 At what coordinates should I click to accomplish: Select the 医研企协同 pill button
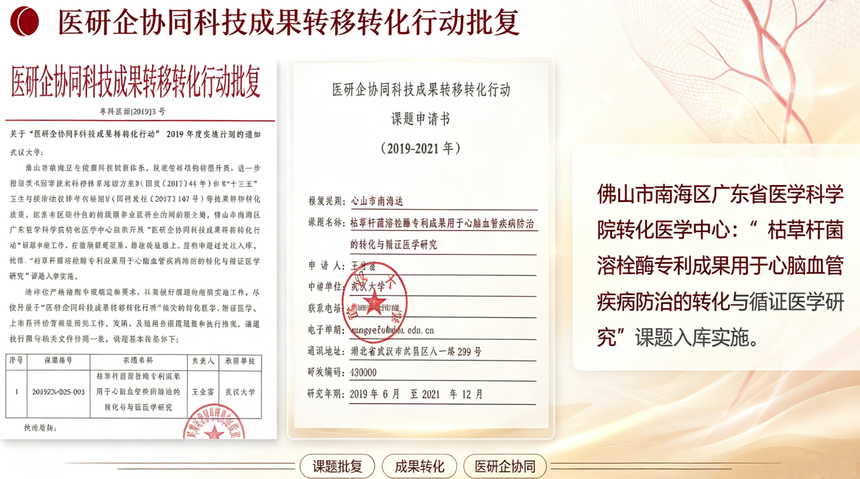tap(505, 467)
